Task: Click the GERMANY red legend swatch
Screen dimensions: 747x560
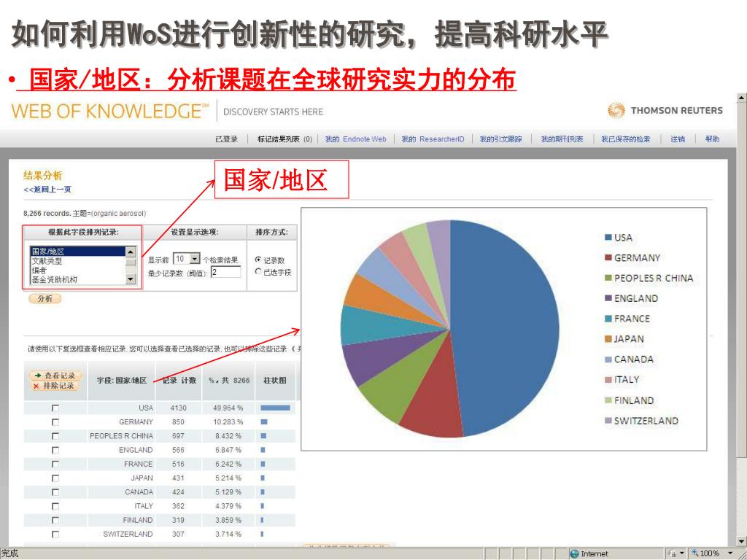Action: 608,257
